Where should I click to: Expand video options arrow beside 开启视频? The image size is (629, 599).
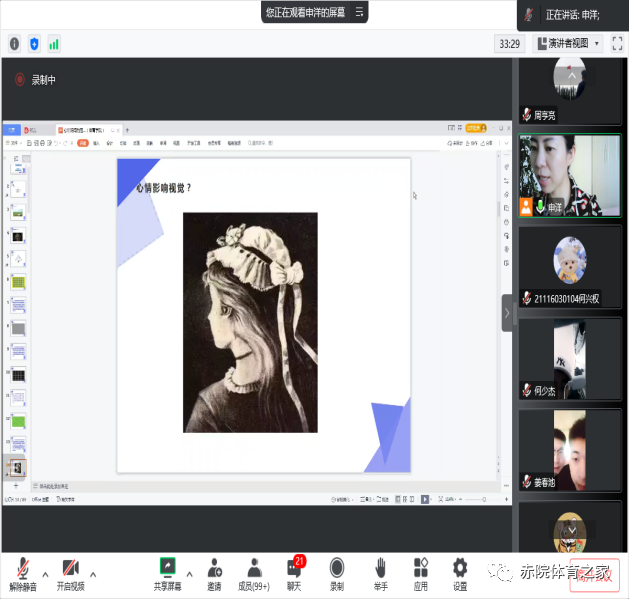pyautogui.click(x=93, y=574)
